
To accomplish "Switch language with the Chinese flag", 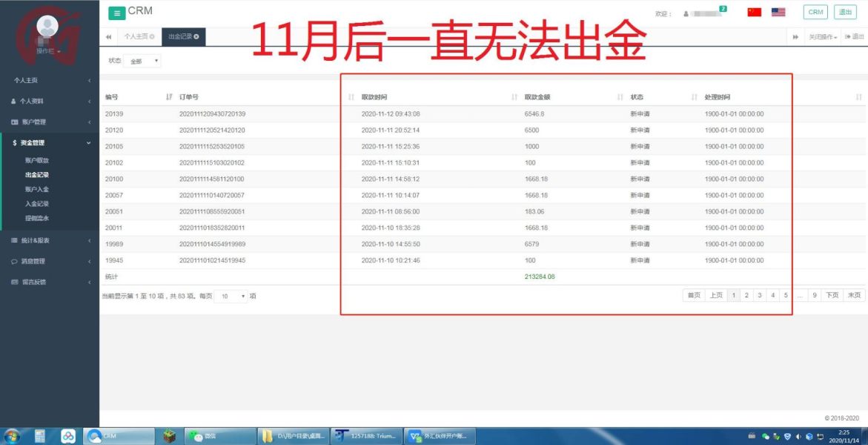I will 754,12.
